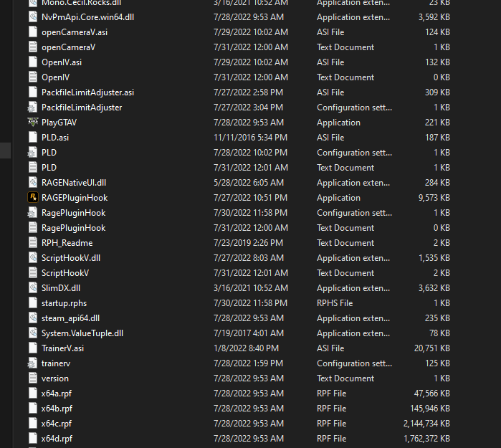Select the file name PackfileLimitAdjuster.asi
This screenshot has width=501, height=448.
click(87, 92)
